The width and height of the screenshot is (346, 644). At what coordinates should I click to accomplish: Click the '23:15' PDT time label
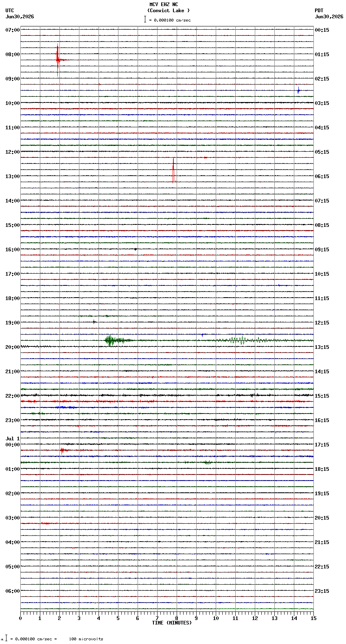(x=322, y=591)
